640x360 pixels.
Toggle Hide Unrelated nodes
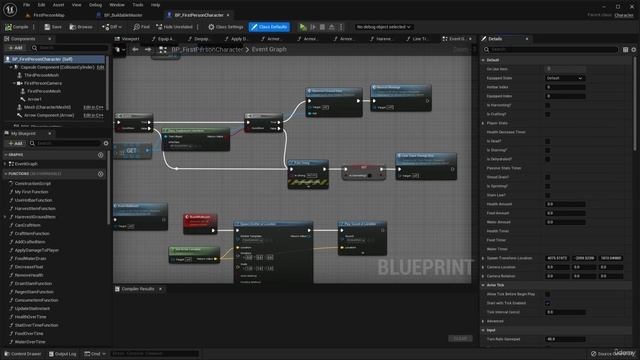(174, 27)
